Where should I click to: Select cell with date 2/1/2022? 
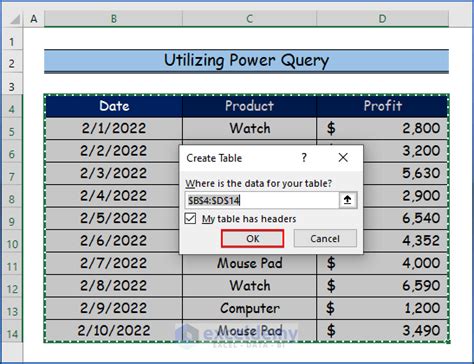(x=114, y=128)
